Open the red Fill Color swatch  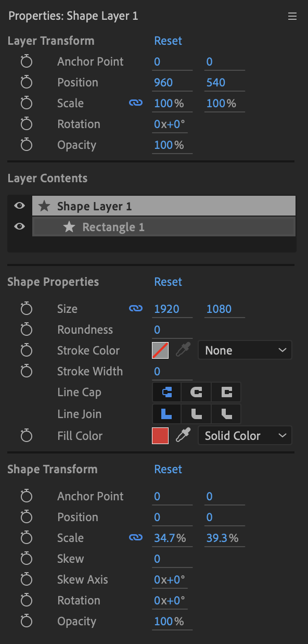[160, 436]
